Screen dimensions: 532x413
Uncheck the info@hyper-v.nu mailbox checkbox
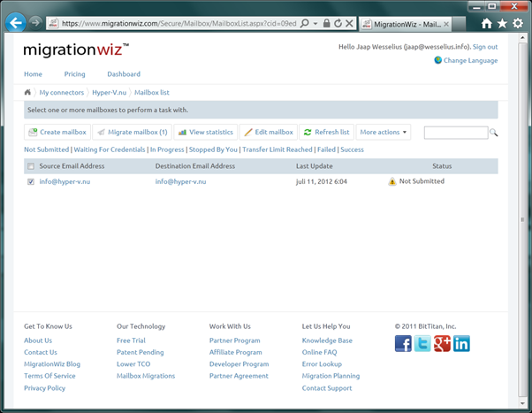click(31, 182)
